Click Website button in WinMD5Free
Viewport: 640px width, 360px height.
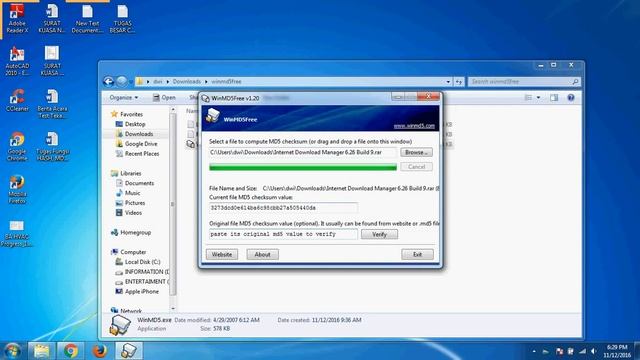(x=222, y=254)
